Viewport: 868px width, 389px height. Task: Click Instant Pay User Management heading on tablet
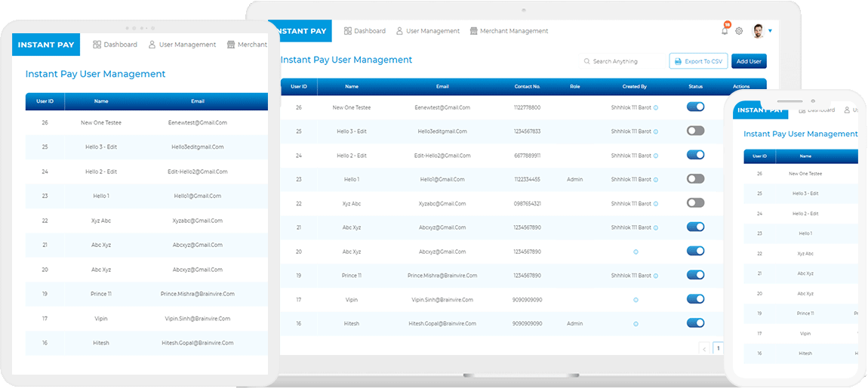95,74
